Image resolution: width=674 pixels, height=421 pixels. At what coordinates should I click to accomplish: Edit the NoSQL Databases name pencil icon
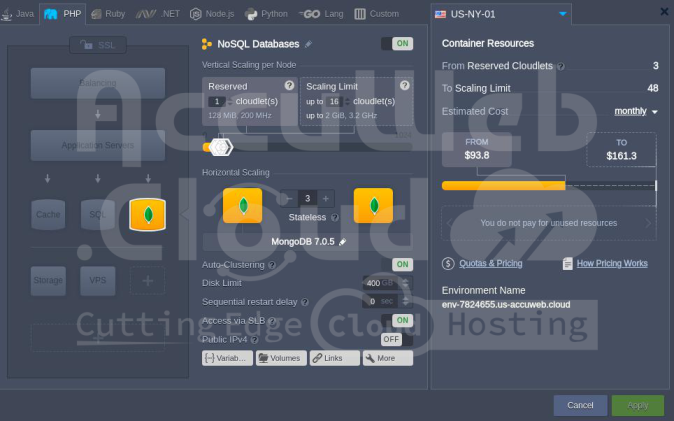[x=309, y=45]
